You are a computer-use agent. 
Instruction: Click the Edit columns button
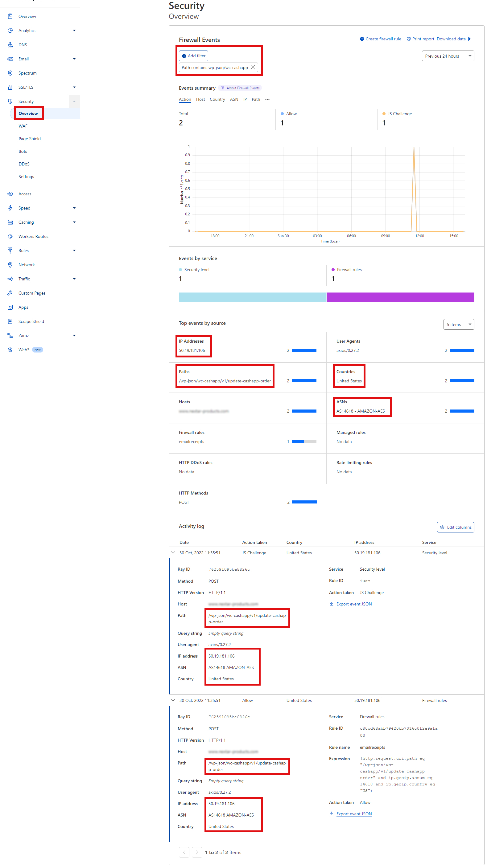455,527
